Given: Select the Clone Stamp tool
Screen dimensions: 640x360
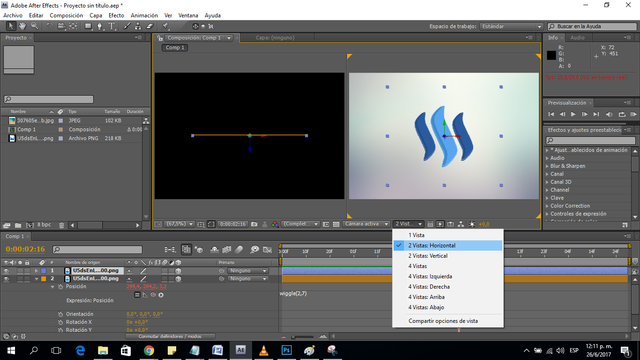Looking at the screenshot, I should coord(138,26).
